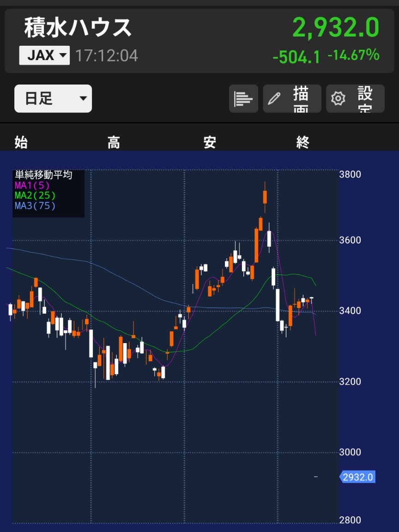The image size is (399, 532).
Task: Tap the timestamp 17:12:04
Action: coord(107,55)
